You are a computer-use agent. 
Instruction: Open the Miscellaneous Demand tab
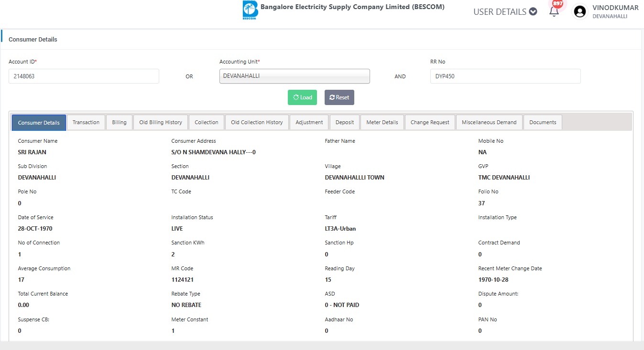[x=489, y=122]
